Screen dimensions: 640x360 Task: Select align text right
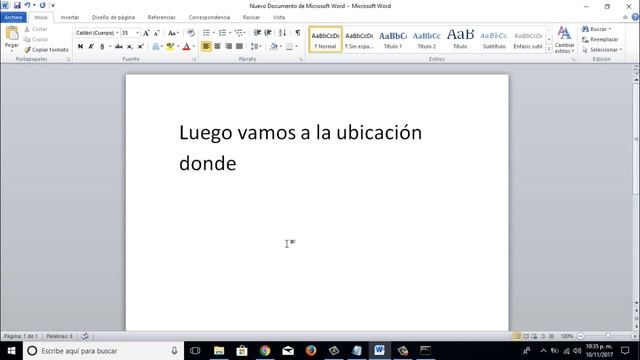[x=228, y=47]
